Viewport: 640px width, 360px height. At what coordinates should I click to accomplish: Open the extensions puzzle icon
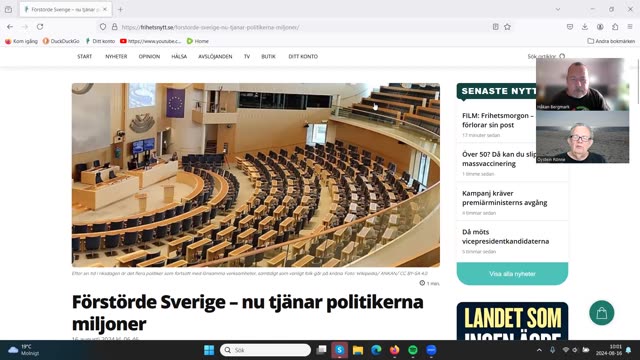tap(615, 27)
